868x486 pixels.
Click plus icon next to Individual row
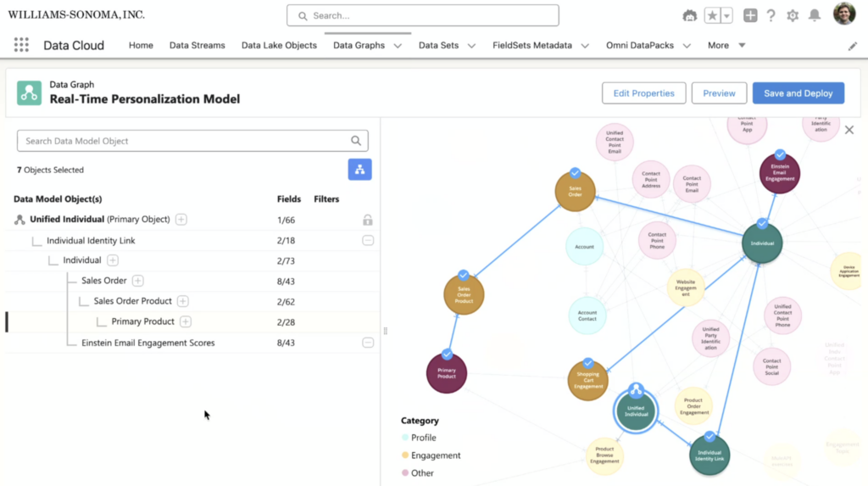[113, 260]
